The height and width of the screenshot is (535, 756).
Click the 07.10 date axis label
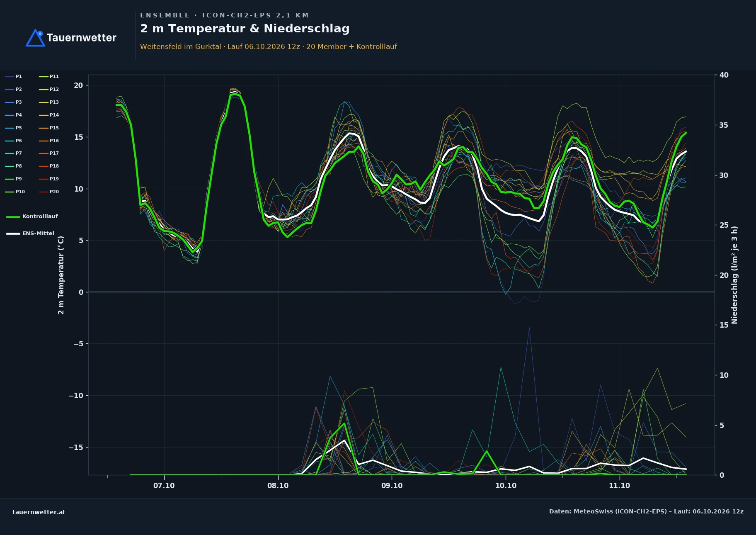click(x=164, y=486)
